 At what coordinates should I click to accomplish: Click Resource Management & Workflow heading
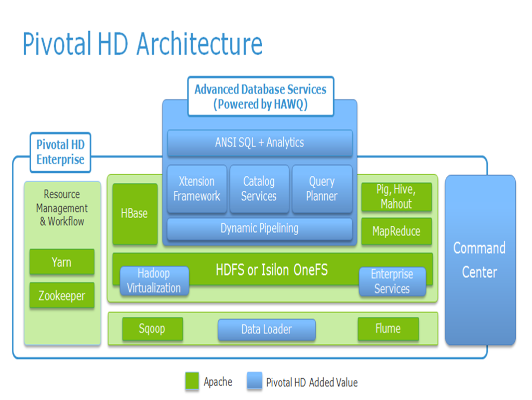[x=62, y=208]
